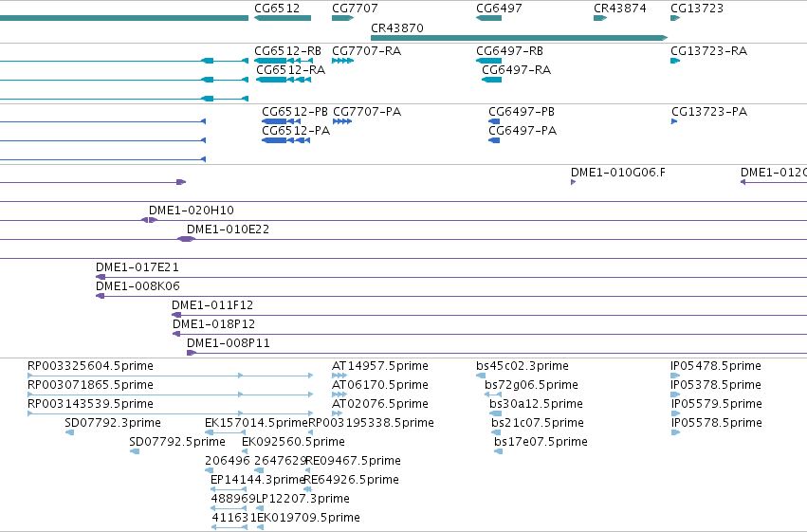807x532 pixels.
Task: Select the EK019709.5prime EST label
Action: click(x=308, y=519)
